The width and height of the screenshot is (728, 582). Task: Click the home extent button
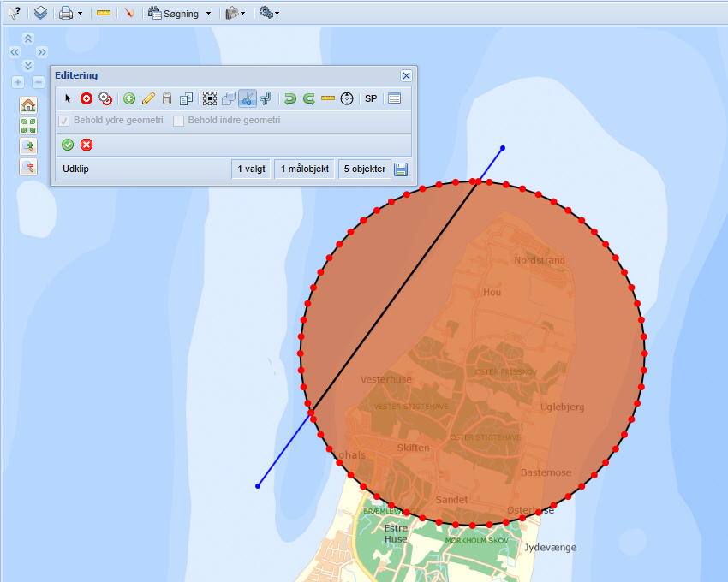28,105
